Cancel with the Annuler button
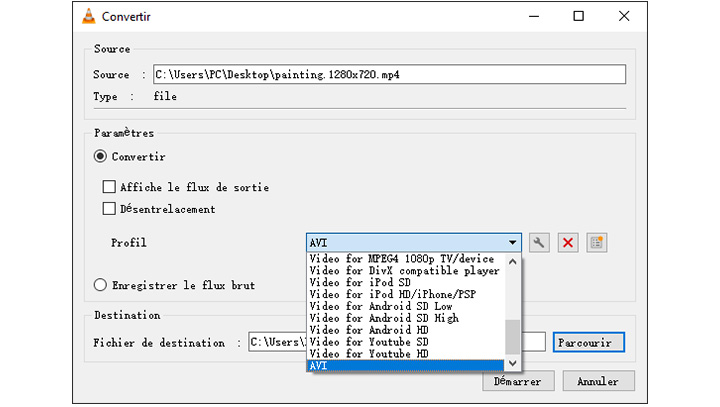The height and width of the screenshot is (407, 720). (x=599, y=381)
